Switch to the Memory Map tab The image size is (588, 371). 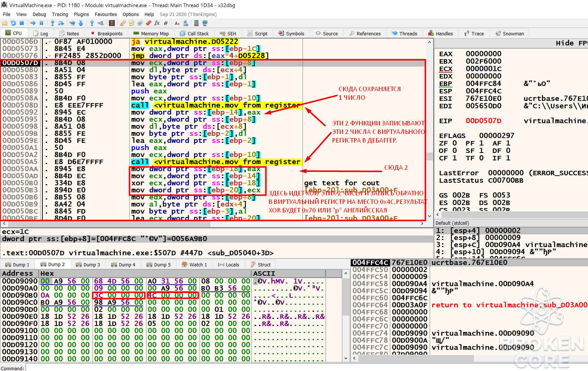pos(151,33)
